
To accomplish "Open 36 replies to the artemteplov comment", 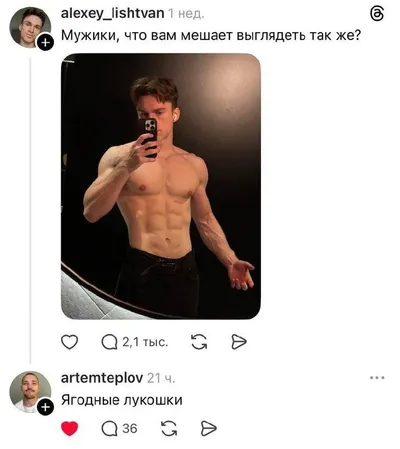I will (119, 429).
